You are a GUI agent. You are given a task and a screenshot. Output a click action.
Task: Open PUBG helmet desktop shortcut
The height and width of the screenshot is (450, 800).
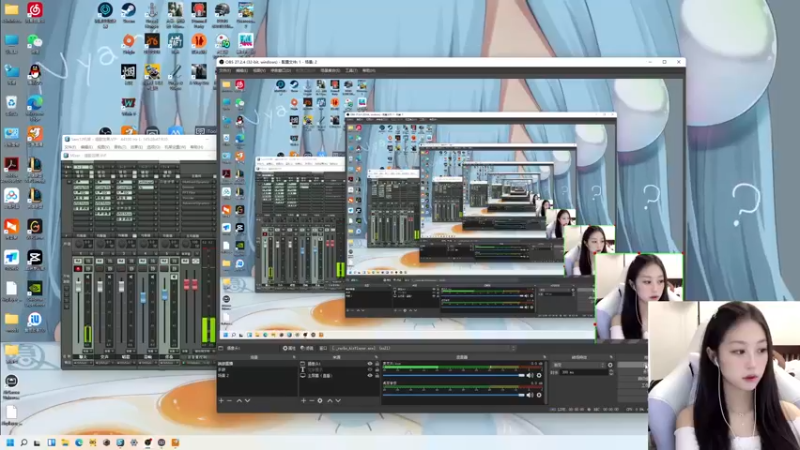tap(222, 10)
